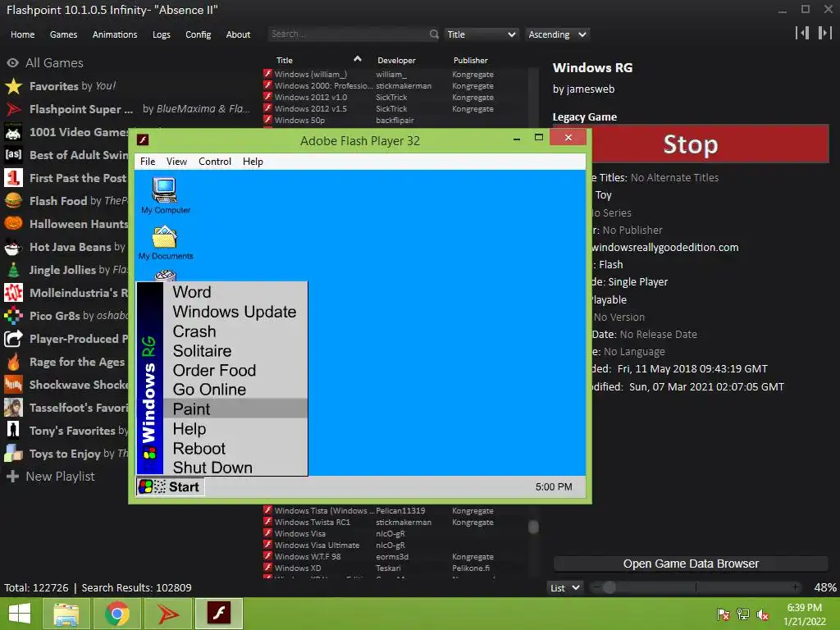Open Flashpoint Super playlist icon
The height and width of the screenshot is (630, 840).
[x=13, y=109]
